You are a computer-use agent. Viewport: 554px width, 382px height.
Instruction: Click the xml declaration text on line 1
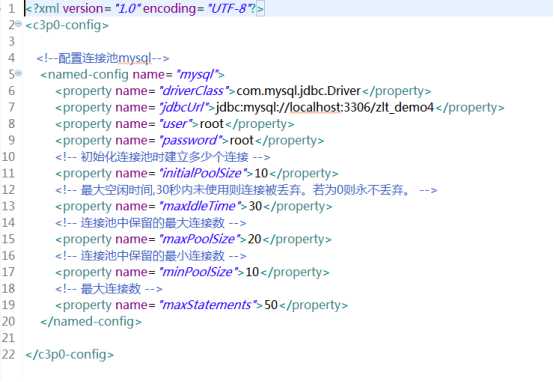click(144, 8)
